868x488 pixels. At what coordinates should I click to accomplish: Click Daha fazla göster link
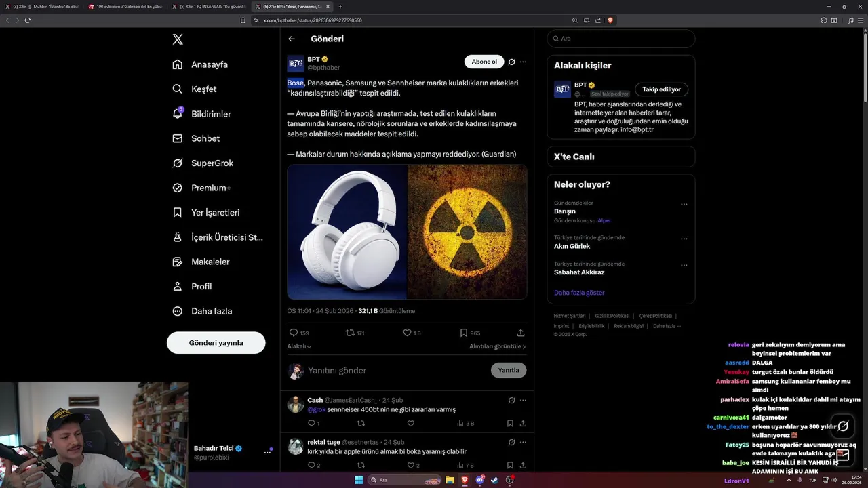click(x=579, y=293)
